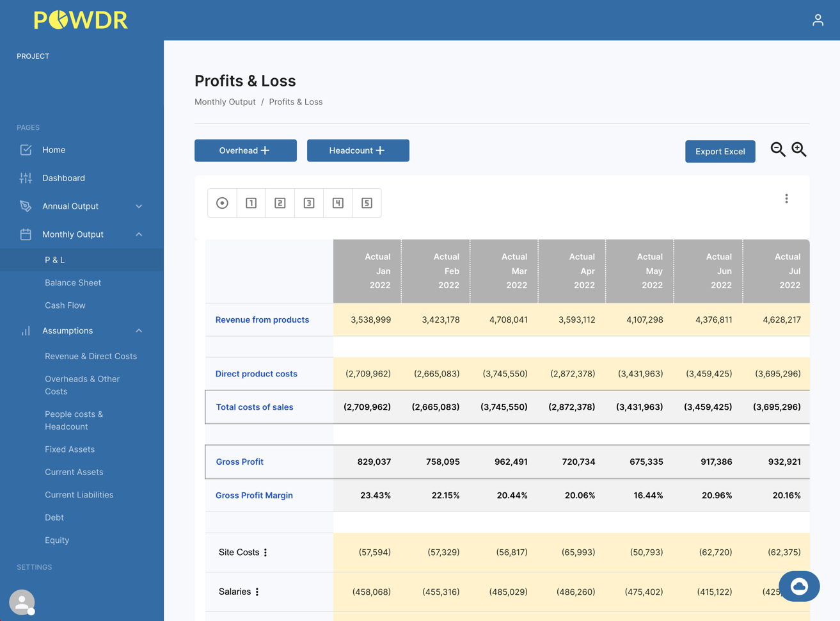
Task: Switch to the Balance Sheet page
Action: click(72, 282)
